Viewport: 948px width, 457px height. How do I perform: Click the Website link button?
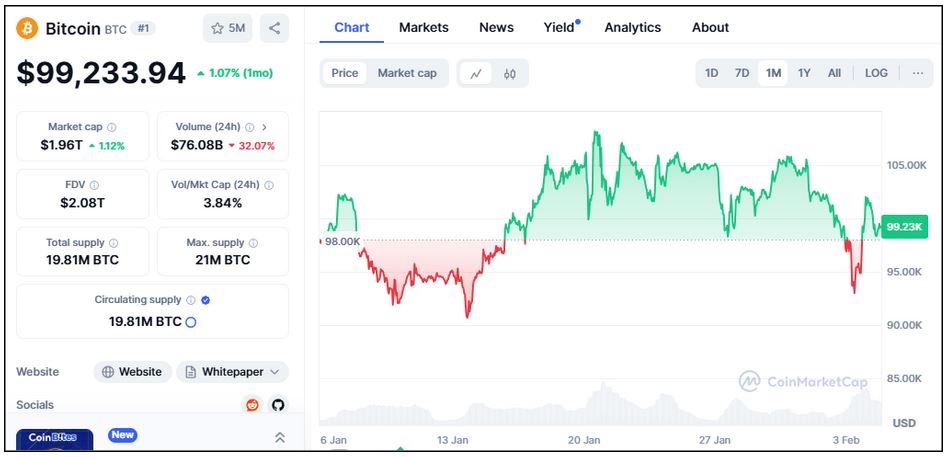(x=131, y=372)
